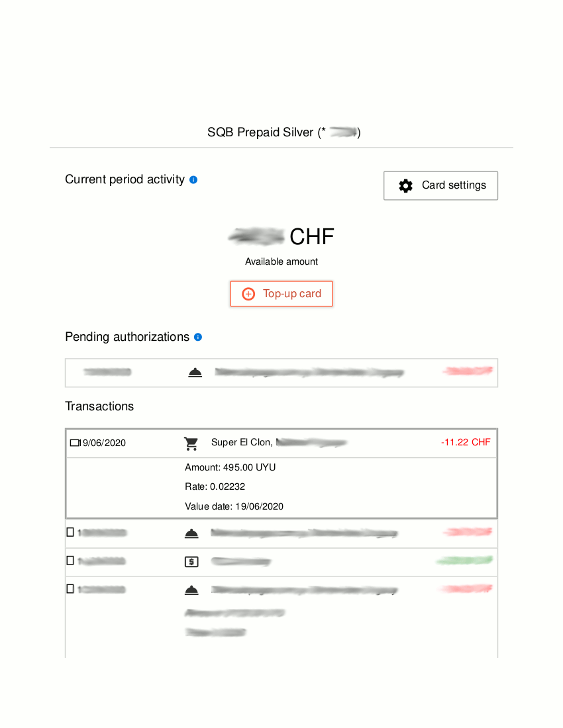Click the Super El Clon merchant name
The image size is (563, 728).
(240, 442)
